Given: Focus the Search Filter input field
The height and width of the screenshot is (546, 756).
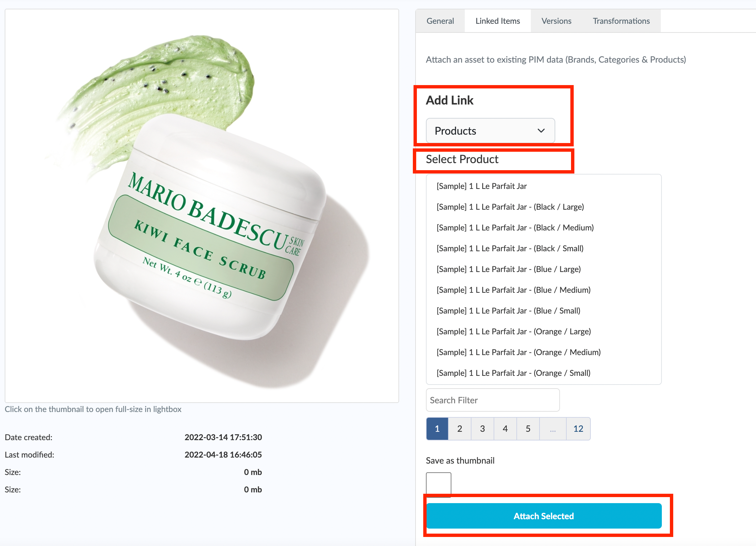Looking at the screenshot, I should pos(493,400).
